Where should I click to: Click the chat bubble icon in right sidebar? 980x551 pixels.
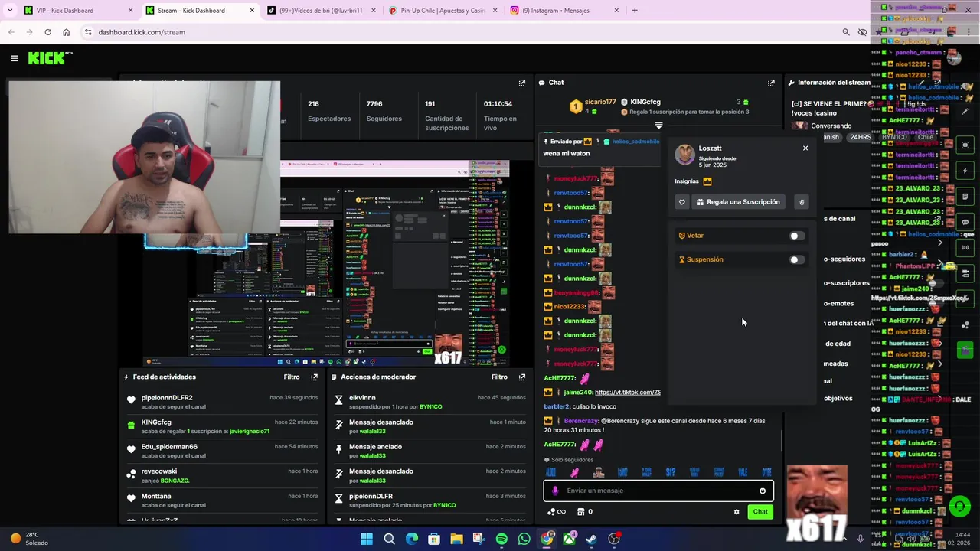tap(965, 222)
